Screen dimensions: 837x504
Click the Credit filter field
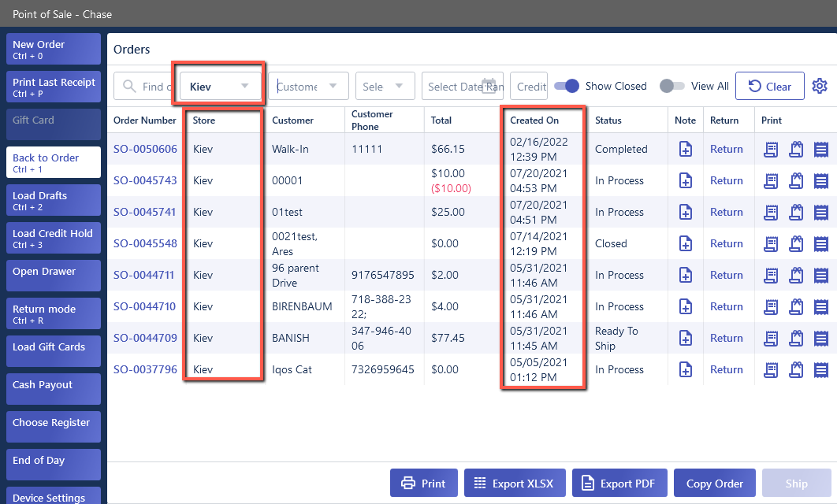(x=529, y=86)
